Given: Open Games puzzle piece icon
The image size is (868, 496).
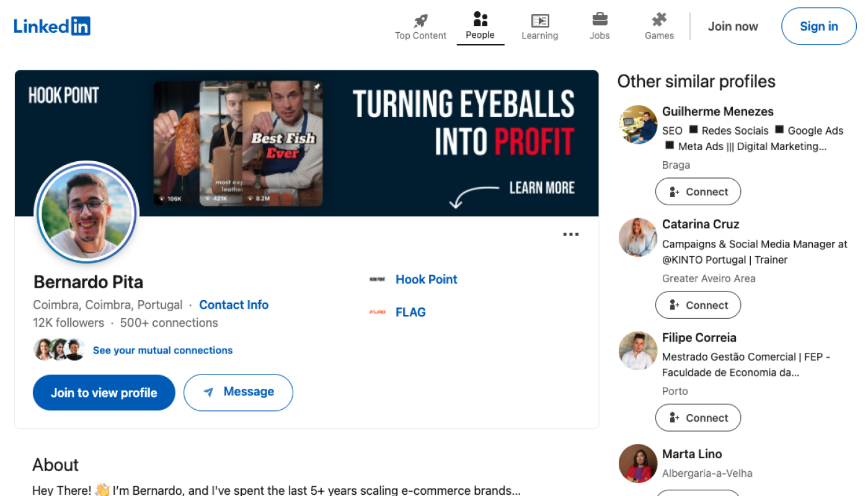Looking at the screenshot, I should point(659,20).
